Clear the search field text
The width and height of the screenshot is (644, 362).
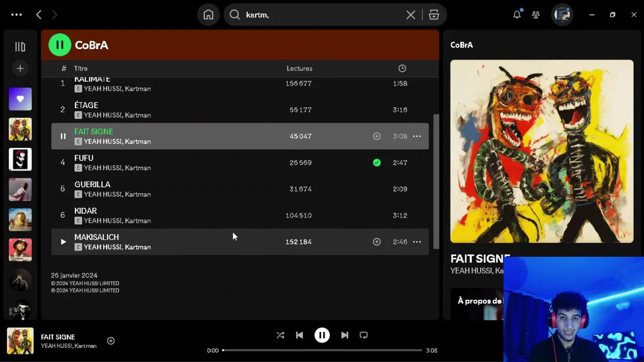411,15
